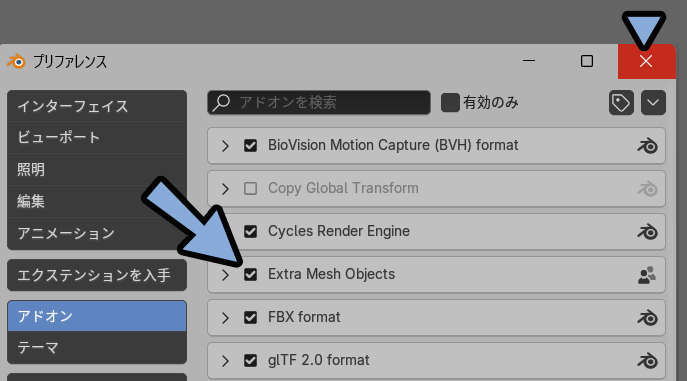This screenshot has height=381, width=687.
Task: Click the Blender icon in title bar
Action: point(16,61)
